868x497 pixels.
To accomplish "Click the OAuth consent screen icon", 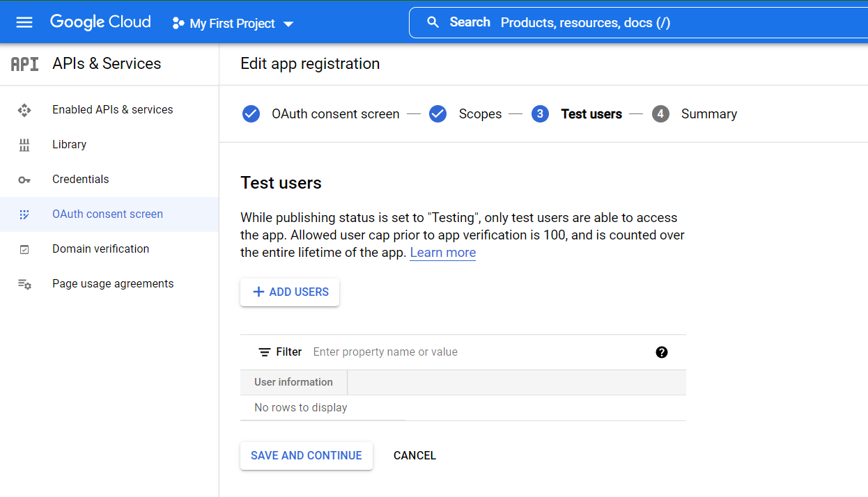I will [x=24, y=214].
